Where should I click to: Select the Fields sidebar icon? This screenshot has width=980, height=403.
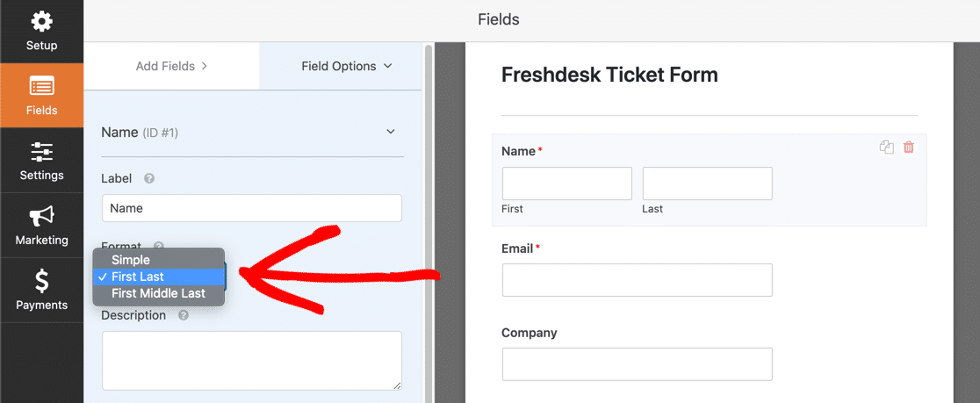[41, 86]
